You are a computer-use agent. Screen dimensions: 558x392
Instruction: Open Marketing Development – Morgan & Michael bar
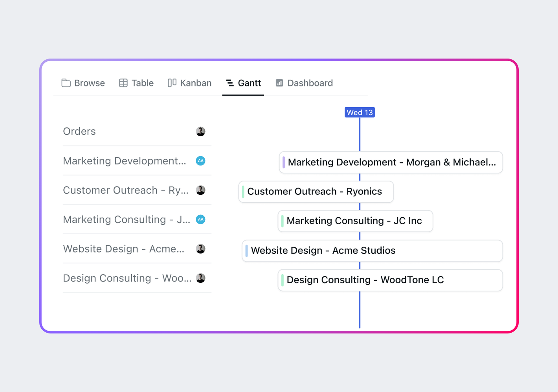click(391, 162)
